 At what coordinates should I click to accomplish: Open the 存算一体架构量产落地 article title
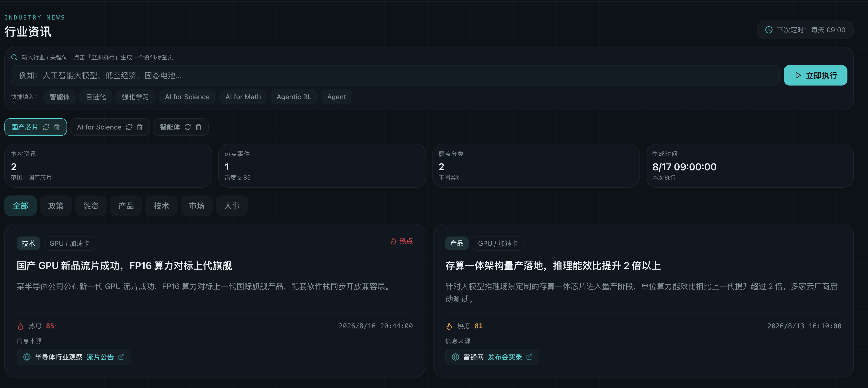pyautogui.click(x=553, y=266)
